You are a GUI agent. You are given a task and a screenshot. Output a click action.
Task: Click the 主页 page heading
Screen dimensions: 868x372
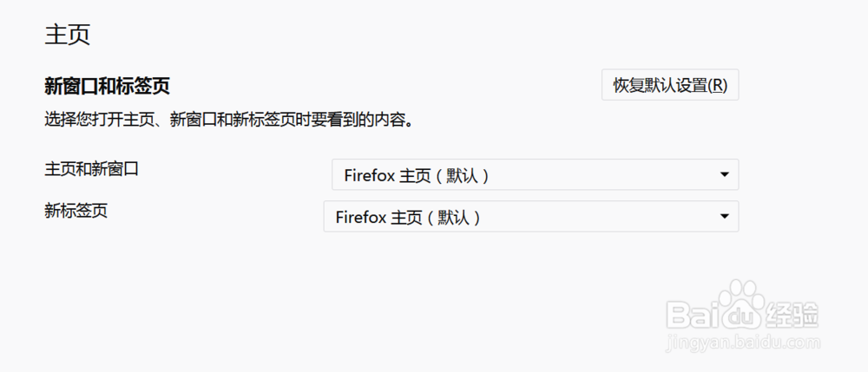(x=68, y=36)
